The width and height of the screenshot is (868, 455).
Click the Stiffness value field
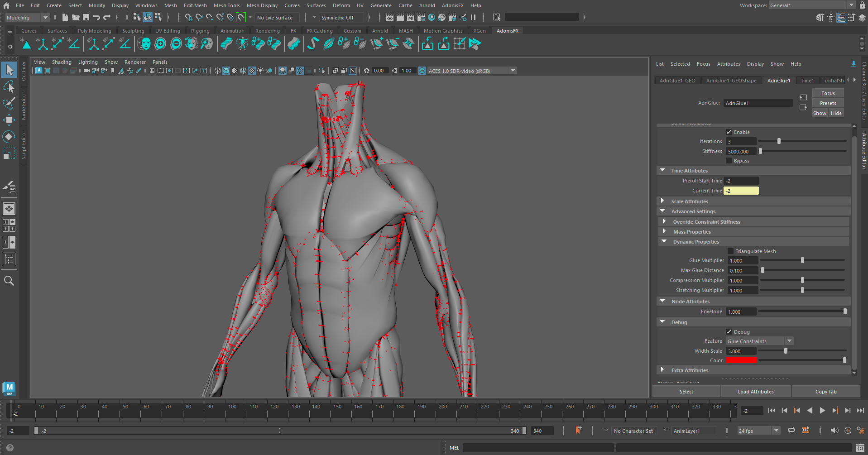click(741, 151)
